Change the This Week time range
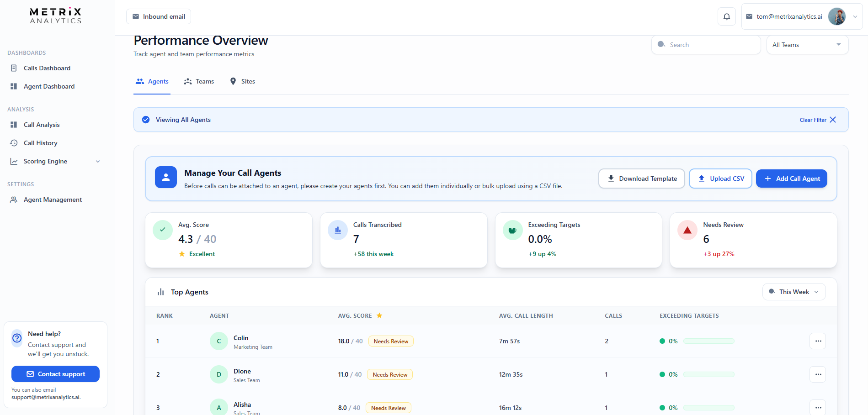Viewport: 868px width, 415px height. click(x=793, y=291)
